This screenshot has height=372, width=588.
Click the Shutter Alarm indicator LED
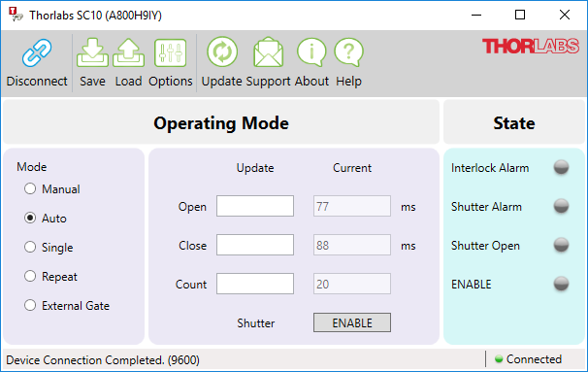(561, 206)
